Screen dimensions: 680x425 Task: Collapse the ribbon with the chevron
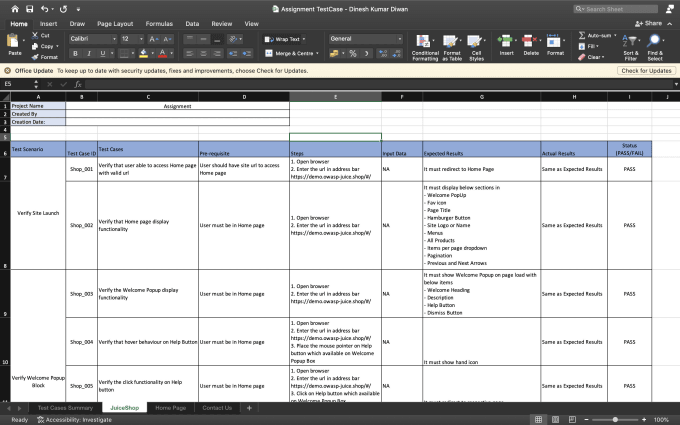670,24
